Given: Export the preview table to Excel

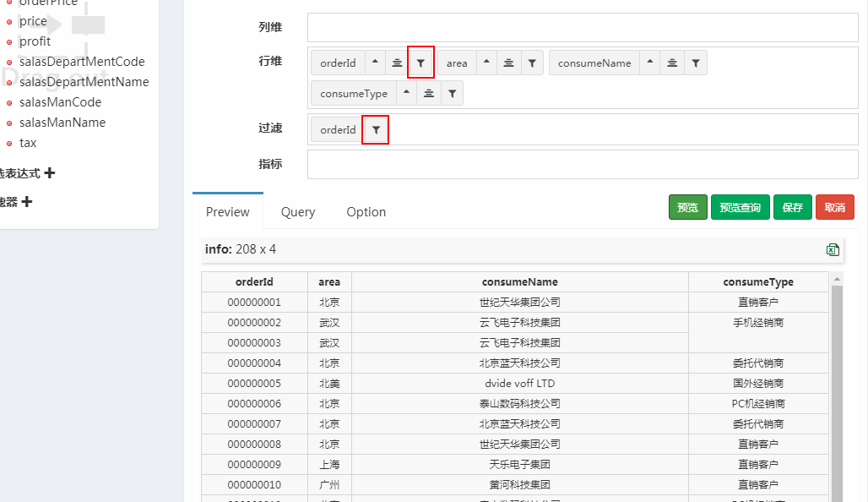Looking at the screenshot, I should coord(833,250).
